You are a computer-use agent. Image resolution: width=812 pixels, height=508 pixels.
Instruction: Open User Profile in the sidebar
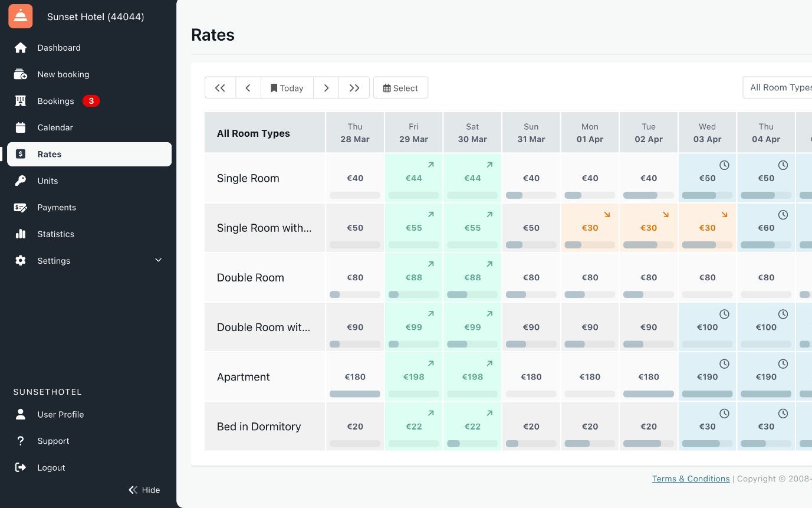click(60, 414)
